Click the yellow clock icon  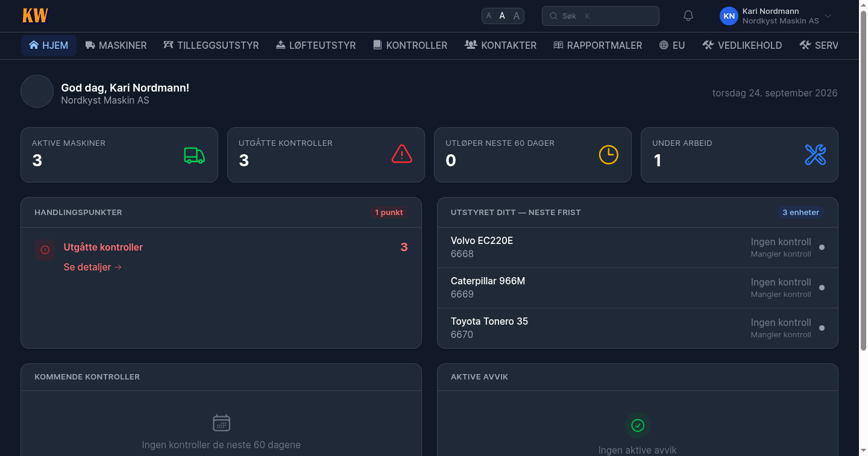[x=608, y=155]
